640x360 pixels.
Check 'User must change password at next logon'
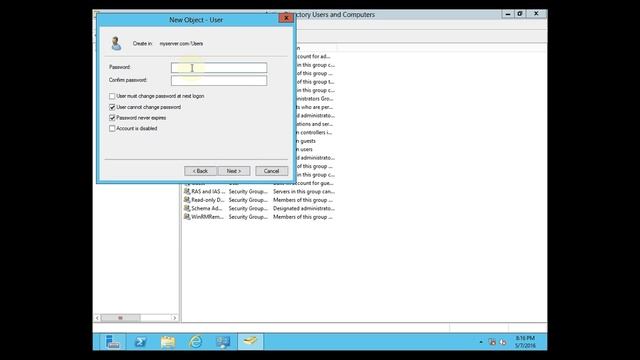click(x=112, y=96)
